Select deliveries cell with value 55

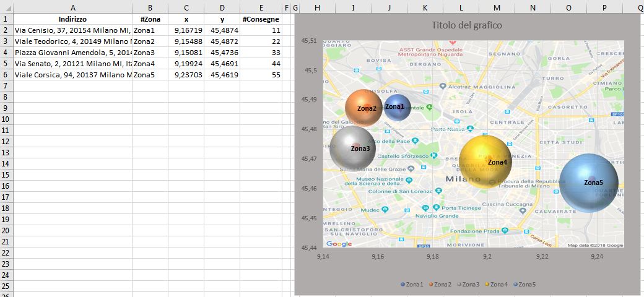click(261, 75)
